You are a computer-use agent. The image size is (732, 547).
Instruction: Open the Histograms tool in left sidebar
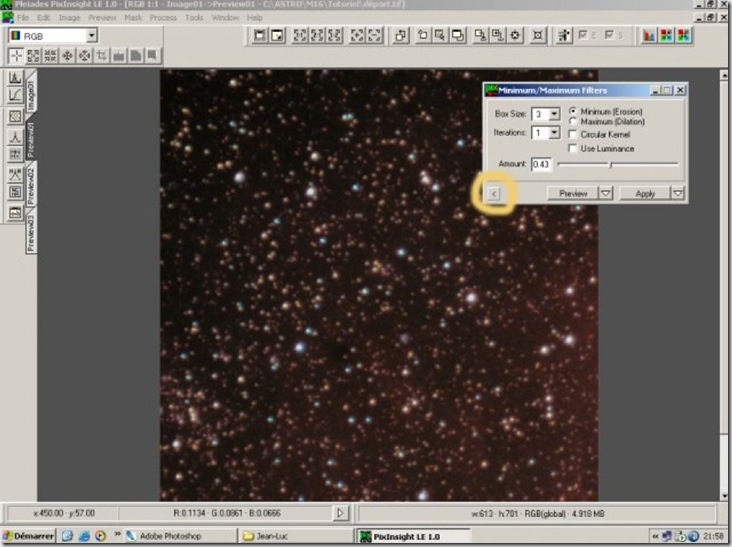15,77
